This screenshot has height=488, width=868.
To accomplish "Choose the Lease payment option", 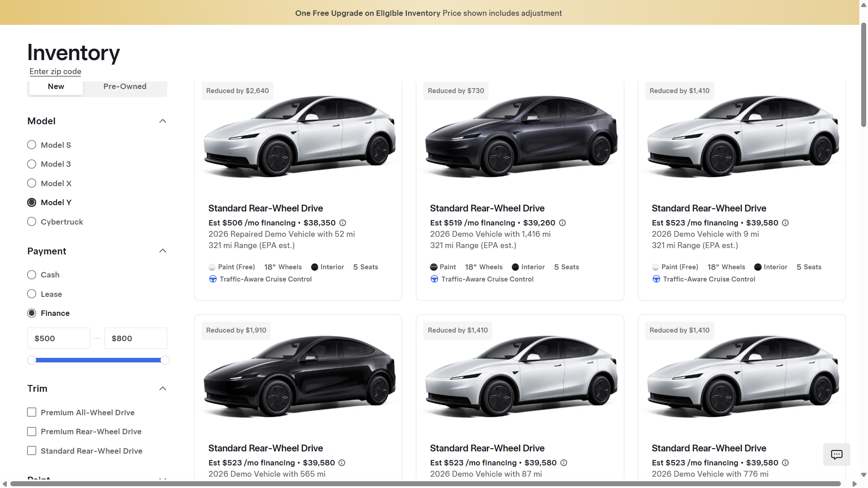I will [32, 294].
